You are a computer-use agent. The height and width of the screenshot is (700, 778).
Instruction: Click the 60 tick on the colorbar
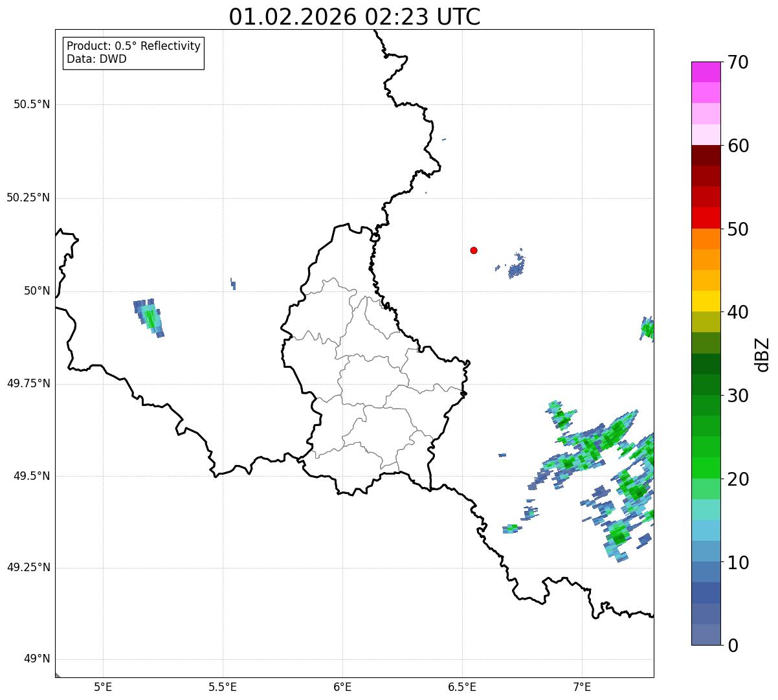point(738,146)
